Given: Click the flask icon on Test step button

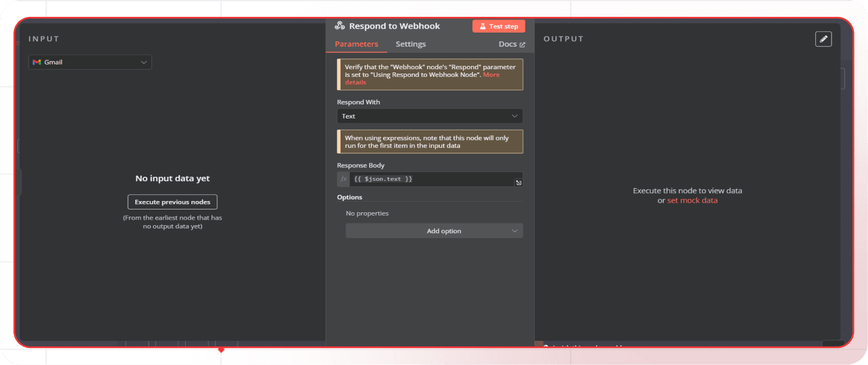Looking at the screenshot, I should click(x=484, y=26).
